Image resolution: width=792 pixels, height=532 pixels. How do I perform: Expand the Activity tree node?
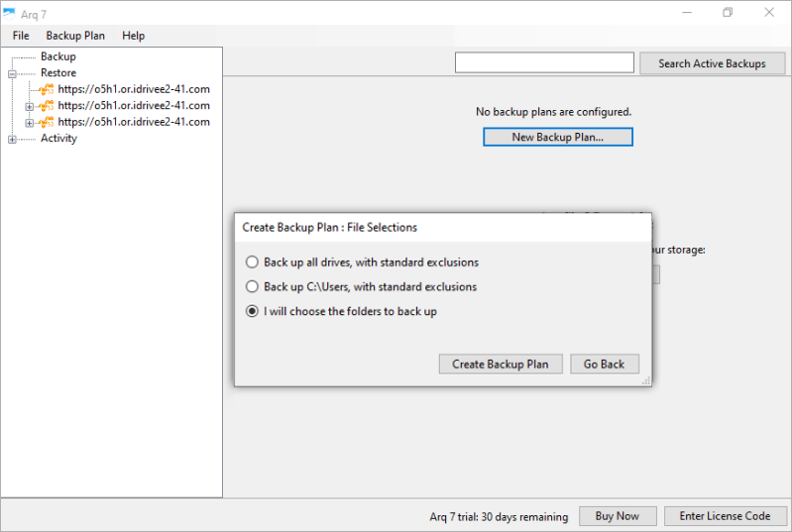pyautogui.click(x=12, y=140)
